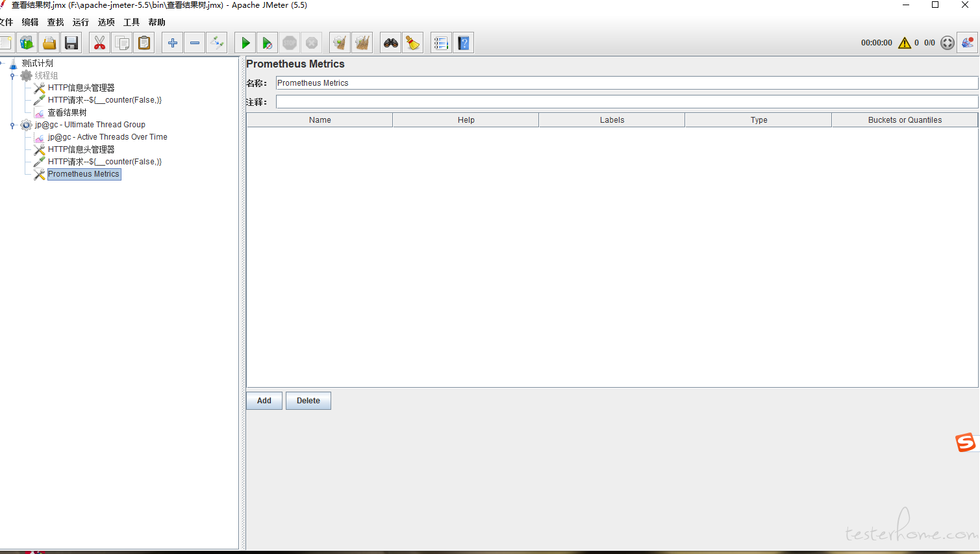Screen dimensions: 980x554
Task: Open Search with the binoculars icon
Action: click(390, 43)
